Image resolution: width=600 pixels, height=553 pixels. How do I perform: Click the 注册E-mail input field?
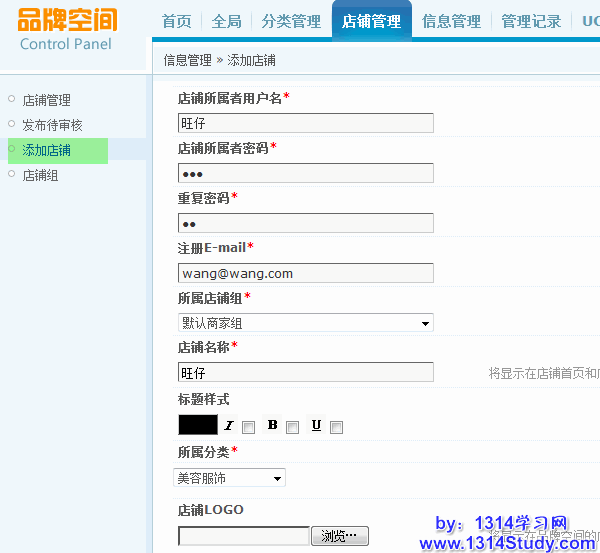coord(305,273)
